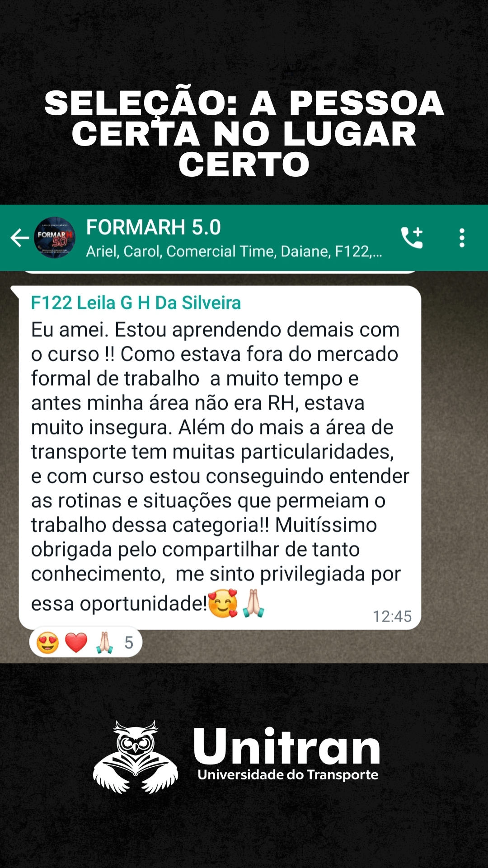488x868 pixels.
Task: Click the heart-eyes emoji reaction
Action: click(x=48, y=642)
